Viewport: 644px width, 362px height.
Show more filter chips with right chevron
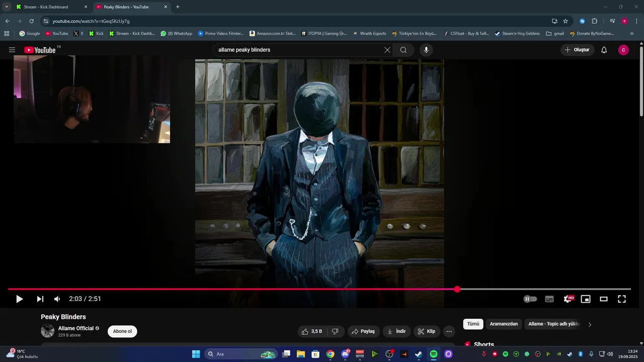point(590,325)
